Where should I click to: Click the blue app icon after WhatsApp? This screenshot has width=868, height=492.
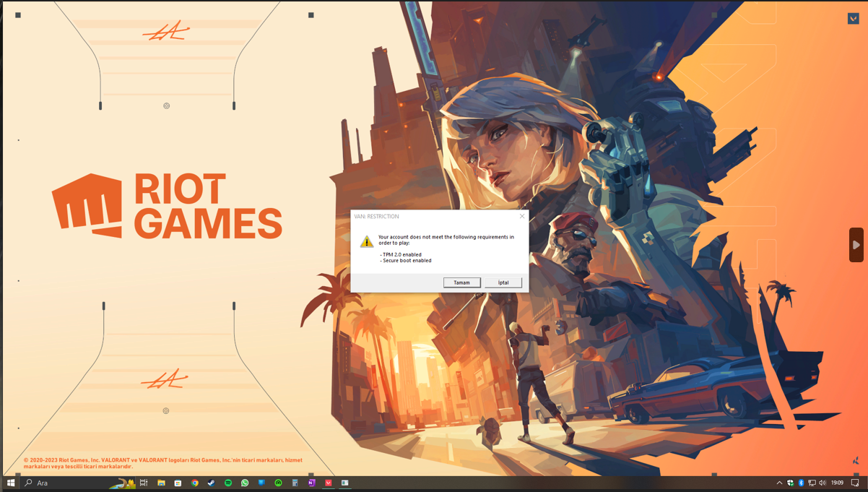[x=261, y=483]
